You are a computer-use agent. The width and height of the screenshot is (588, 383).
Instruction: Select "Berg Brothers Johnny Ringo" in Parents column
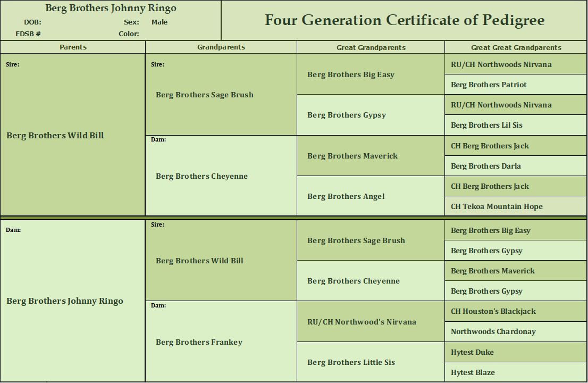coord(65,301)
